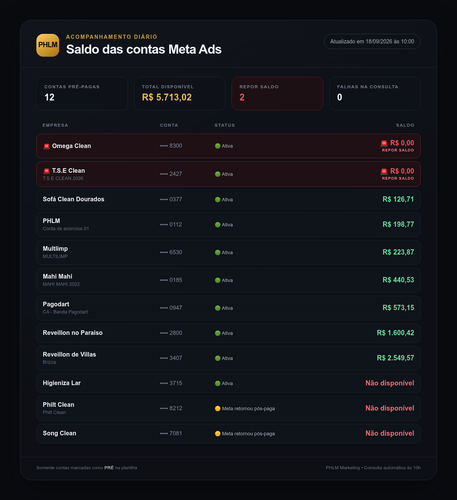Click the green status dot in Reveillon no Paraíso row
Viewport: 457px width, 500px height.
[x=218, y=333]
